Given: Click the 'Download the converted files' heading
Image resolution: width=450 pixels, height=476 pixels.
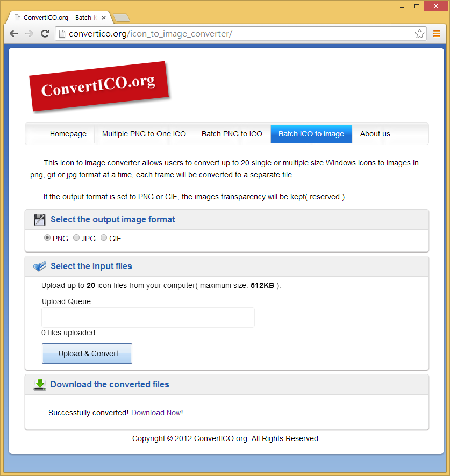Looking at the screenshot, I should coord(109,384).
